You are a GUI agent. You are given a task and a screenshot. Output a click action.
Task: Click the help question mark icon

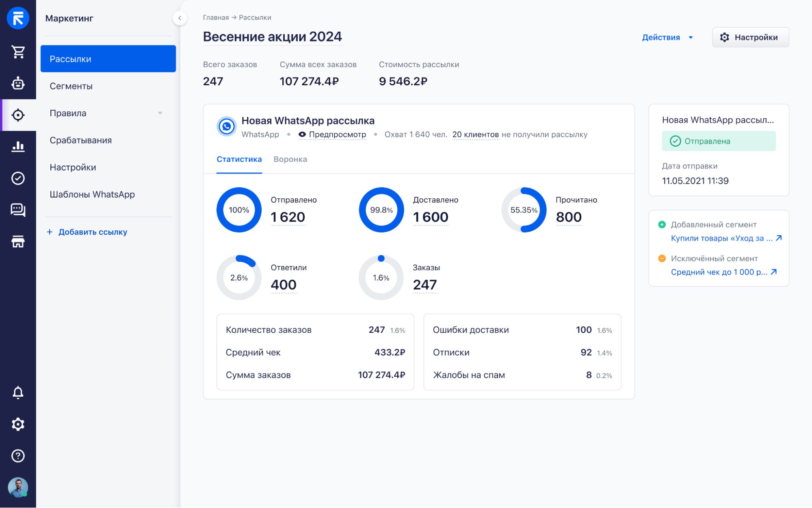[18, 456]
